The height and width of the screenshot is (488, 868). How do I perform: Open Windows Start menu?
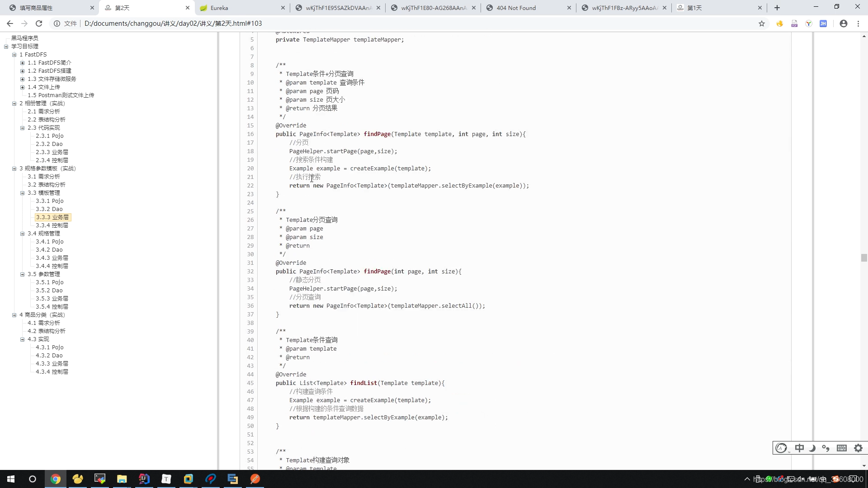(x=11, y=479)
